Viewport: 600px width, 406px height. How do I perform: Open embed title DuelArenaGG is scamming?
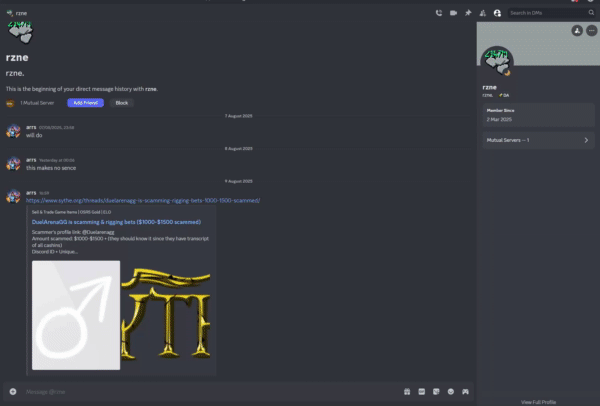point(116,222)
